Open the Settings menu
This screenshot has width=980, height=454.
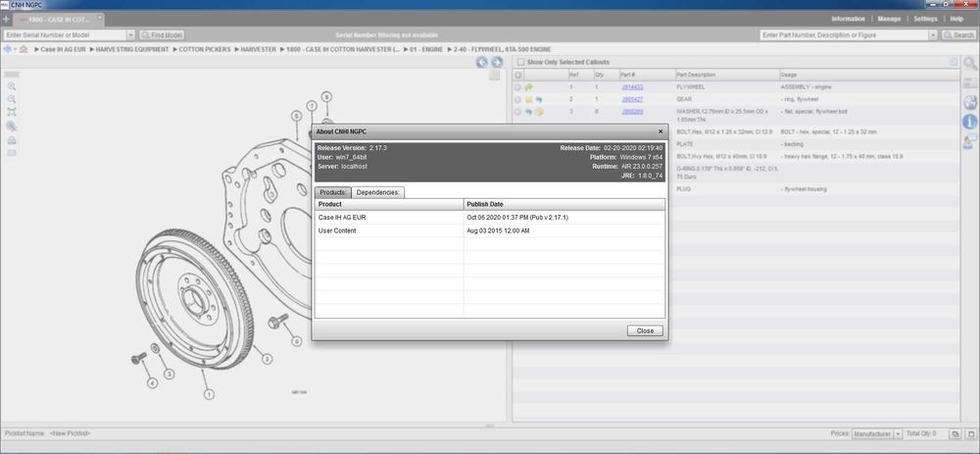(x=926, y=19)
